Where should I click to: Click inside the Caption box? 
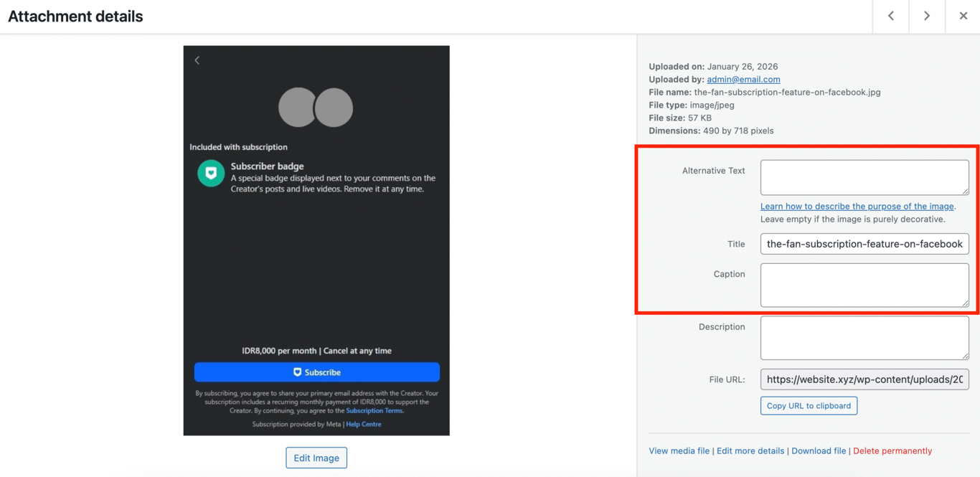click(x=864, y=285)
